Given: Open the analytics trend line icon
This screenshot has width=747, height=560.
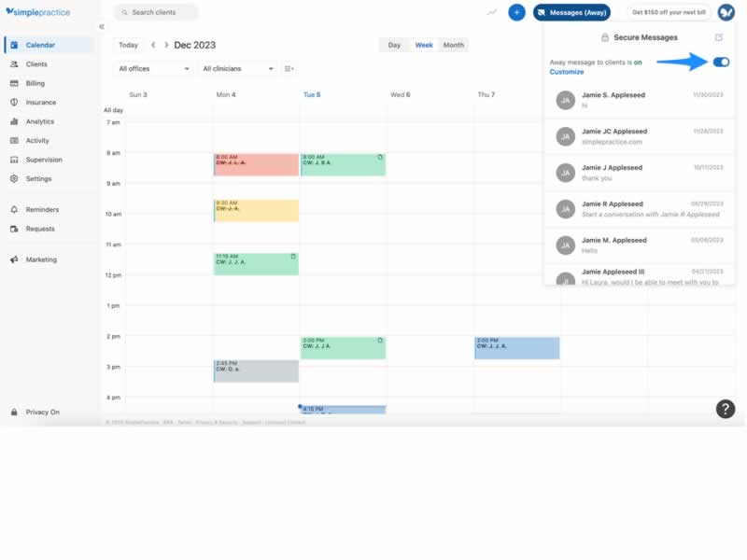Looking at the screenshot, I should pos(492,12).
